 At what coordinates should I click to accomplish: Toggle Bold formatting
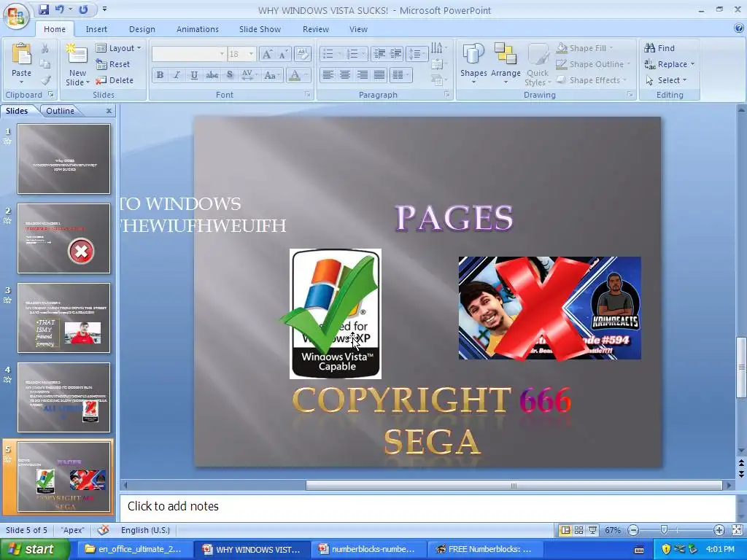click(x=160, y=75)
